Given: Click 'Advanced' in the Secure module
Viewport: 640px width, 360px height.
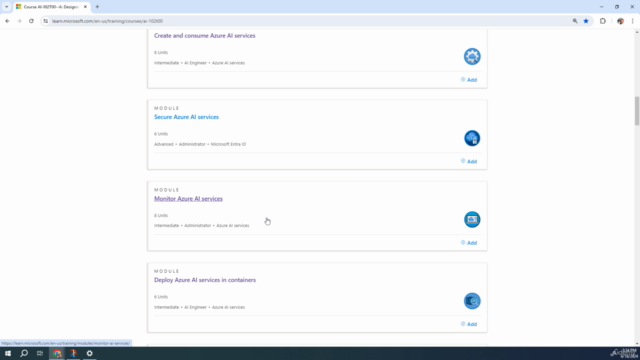Looking at the screenshot, I should (x=164, y=144).
